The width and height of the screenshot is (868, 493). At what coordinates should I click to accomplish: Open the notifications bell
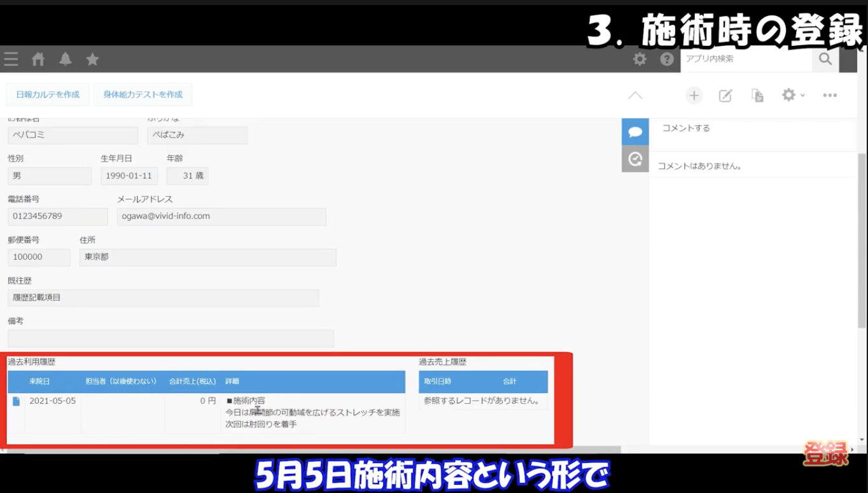point(66,59)
